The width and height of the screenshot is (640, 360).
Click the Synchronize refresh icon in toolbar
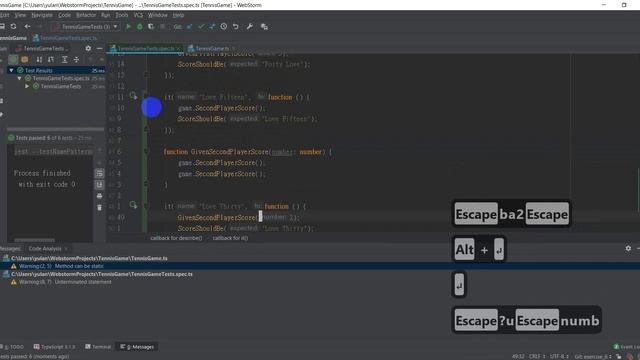coord(13,27)
